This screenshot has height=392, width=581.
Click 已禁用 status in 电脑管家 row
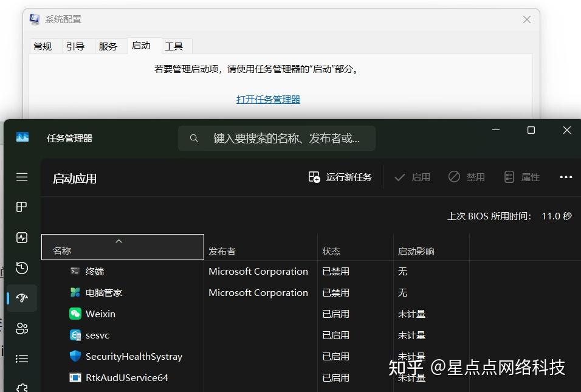335,293
